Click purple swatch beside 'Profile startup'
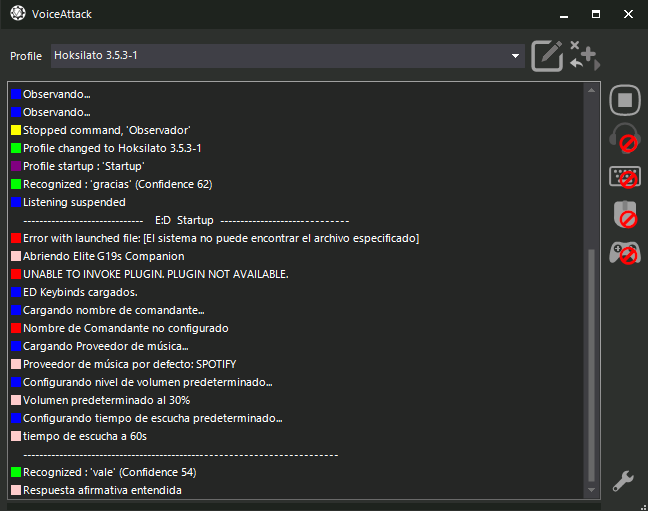The image size is (648, 511). [16, 166]
